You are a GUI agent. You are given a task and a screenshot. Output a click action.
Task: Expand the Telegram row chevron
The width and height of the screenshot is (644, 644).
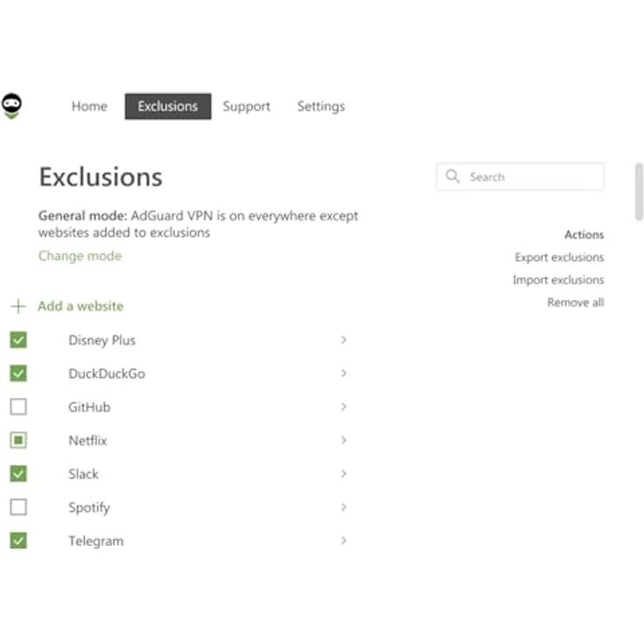coord(344,541)
